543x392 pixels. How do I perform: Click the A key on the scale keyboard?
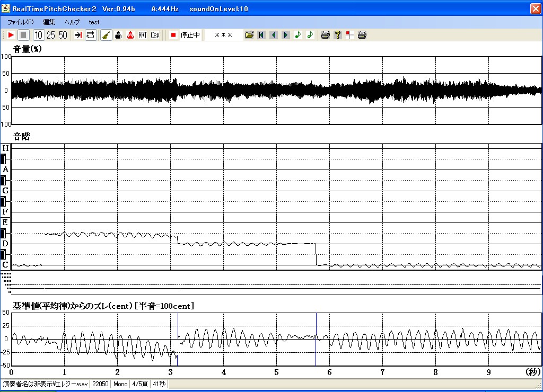[5, 170]
